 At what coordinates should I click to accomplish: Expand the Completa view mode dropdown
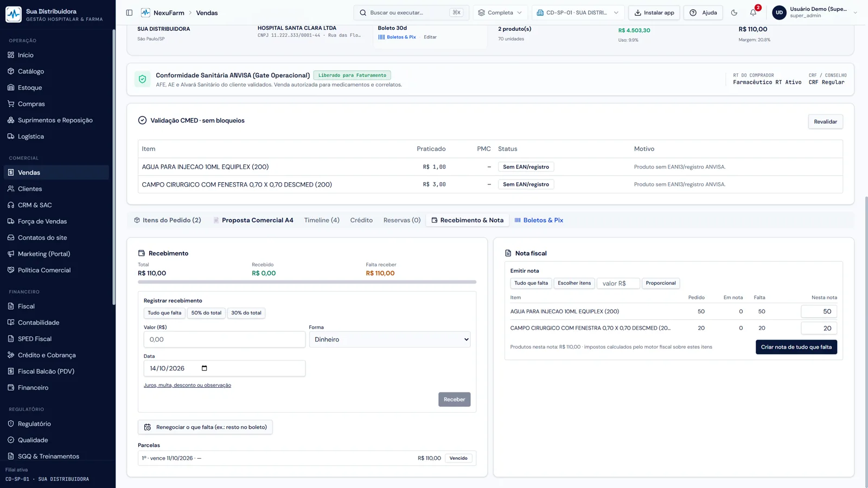click(x=500, y=12)
